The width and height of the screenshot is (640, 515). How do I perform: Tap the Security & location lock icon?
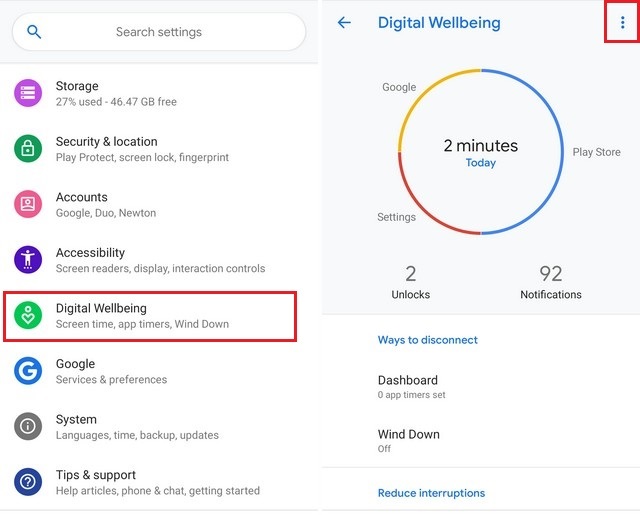28,149
